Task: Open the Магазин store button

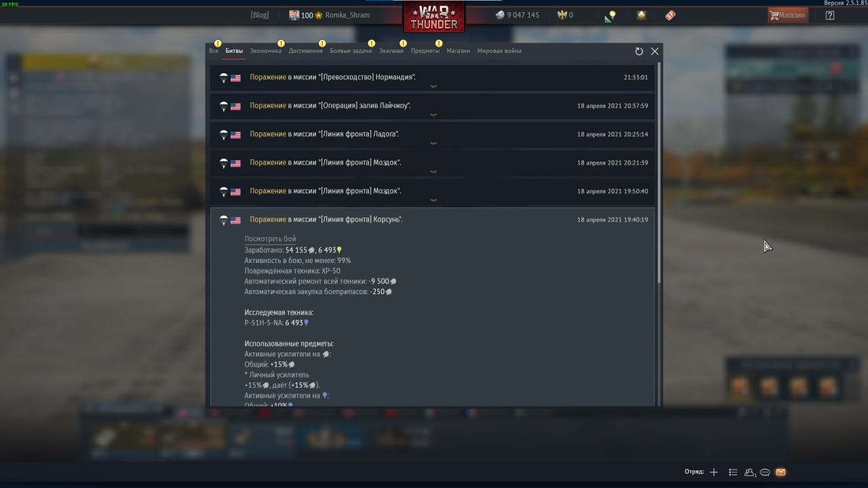Action: point(788,15)
